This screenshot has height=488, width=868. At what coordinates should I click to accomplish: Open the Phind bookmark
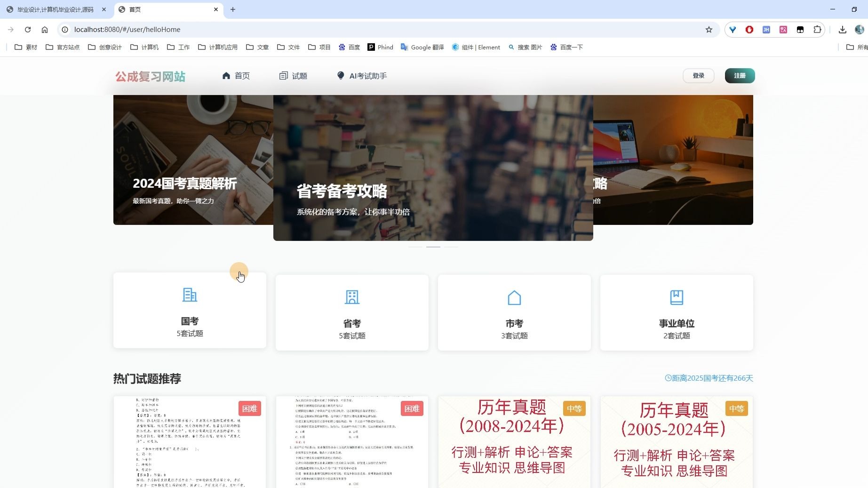tap(380, 47)
